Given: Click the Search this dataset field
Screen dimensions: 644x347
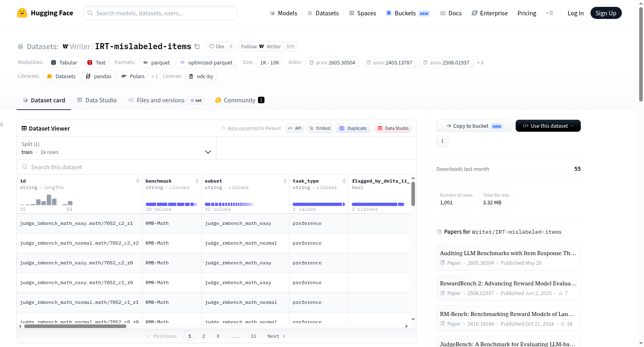Looking at the screenshot, I should tap(217, 167).
